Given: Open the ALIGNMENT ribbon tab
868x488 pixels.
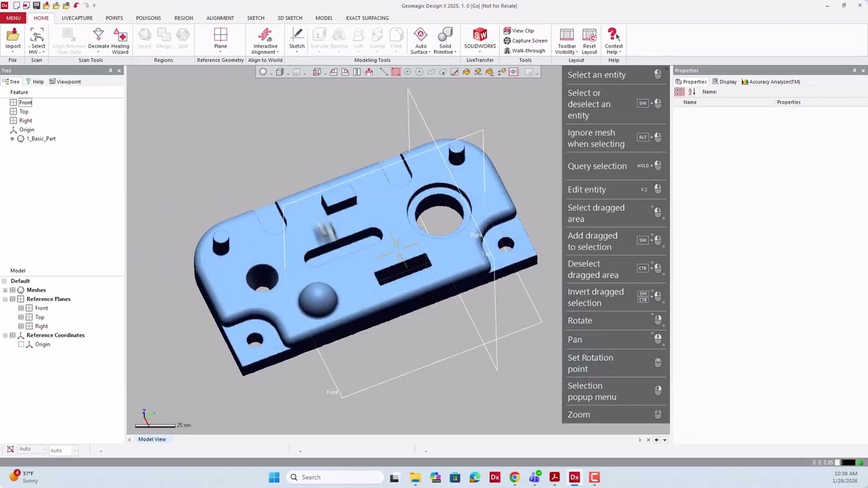Looking at the screenshot, I should coord(220,18).
